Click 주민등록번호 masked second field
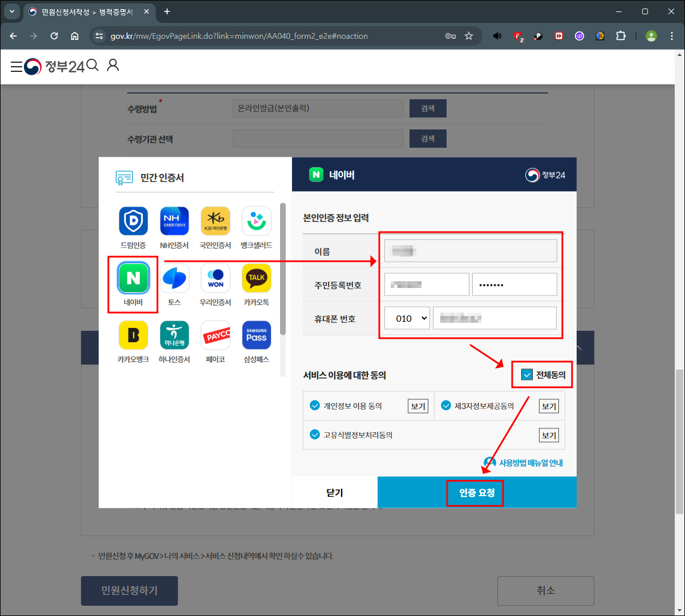 [x=514, y=284]
